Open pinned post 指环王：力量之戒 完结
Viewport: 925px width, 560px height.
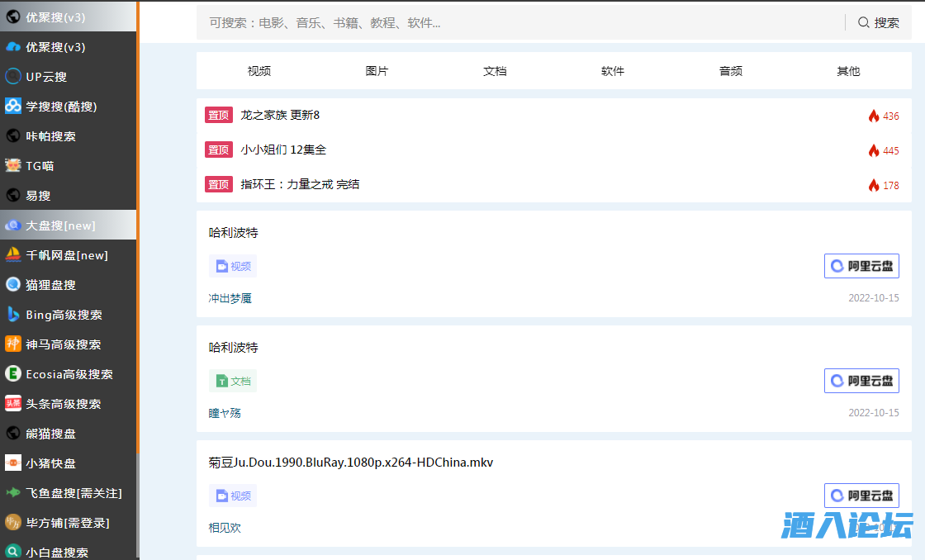[x=300, y=185]
